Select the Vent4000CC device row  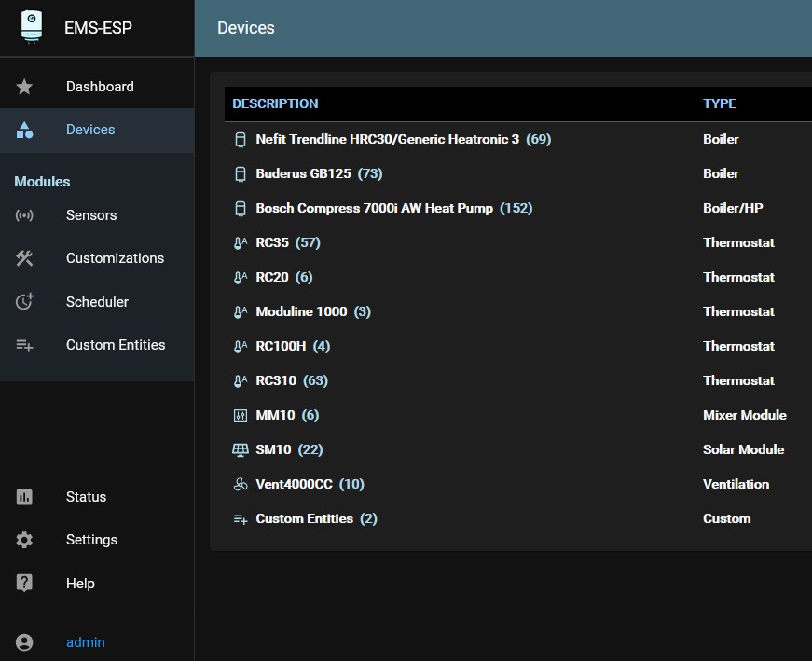pyautogui.click(x=517, y=484)
